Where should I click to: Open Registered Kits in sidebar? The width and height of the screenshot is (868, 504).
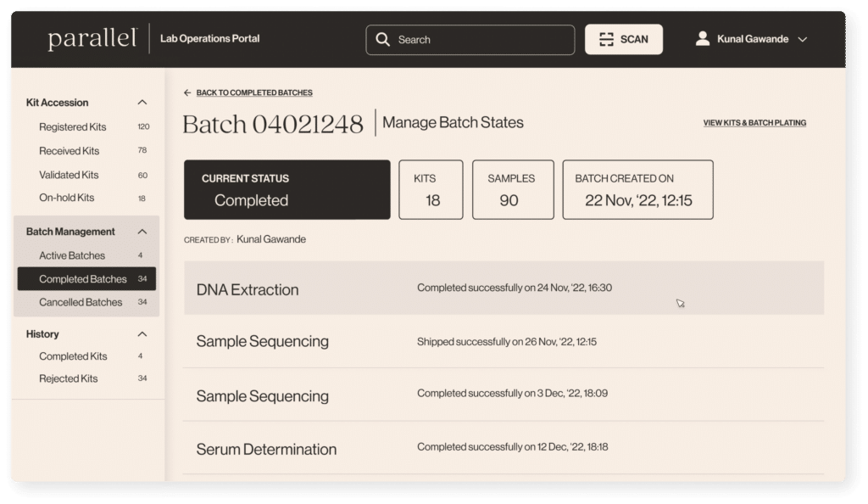[73, 127]
